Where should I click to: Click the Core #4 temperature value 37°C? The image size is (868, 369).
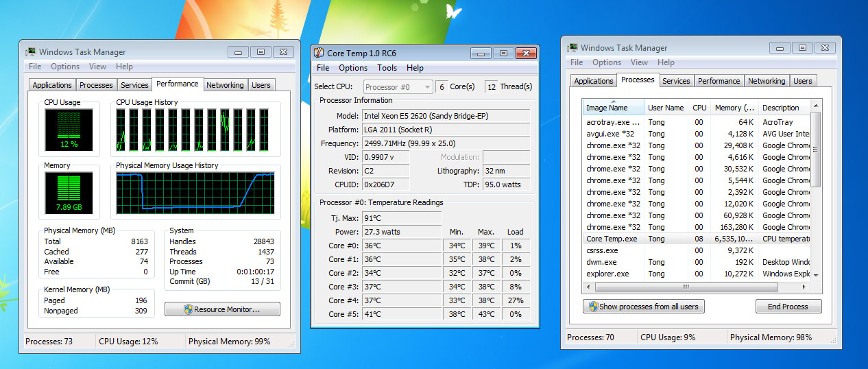[x=401, y=300]
